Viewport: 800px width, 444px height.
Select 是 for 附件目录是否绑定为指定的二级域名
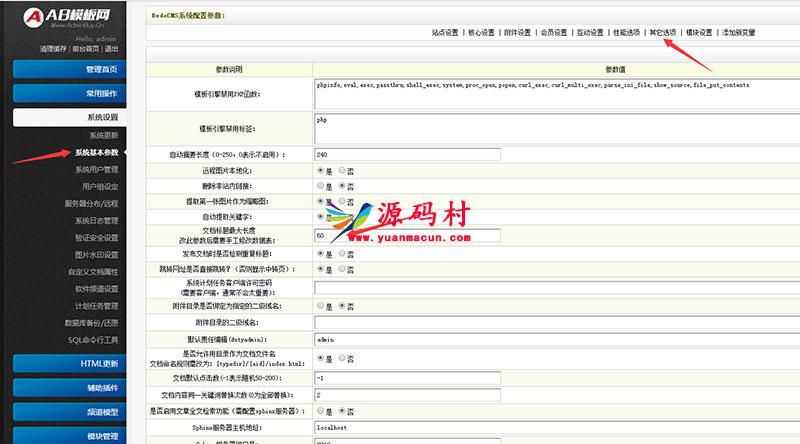[320, 306]
